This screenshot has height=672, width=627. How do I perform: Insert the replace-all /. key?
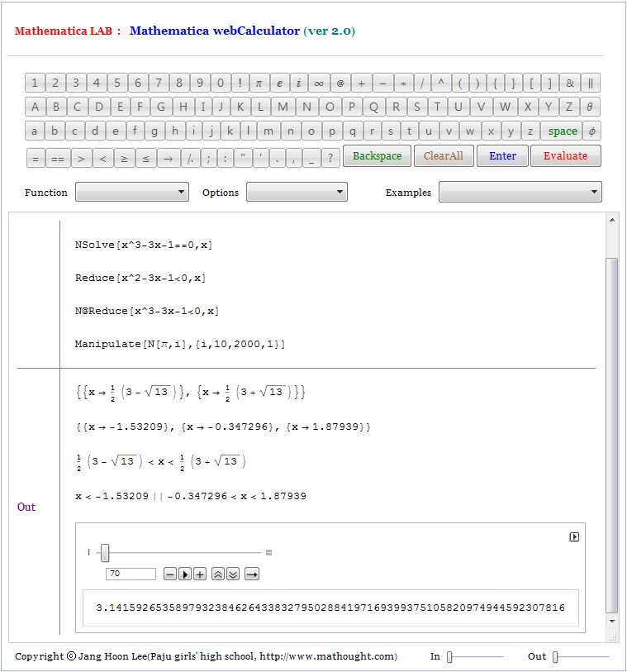pos(191,159)
